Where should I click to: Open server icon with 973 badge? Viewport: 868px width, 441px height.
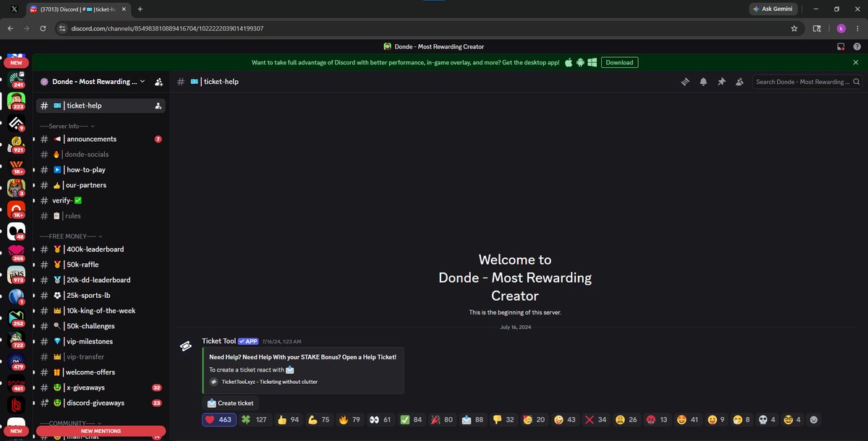[17, 275]
